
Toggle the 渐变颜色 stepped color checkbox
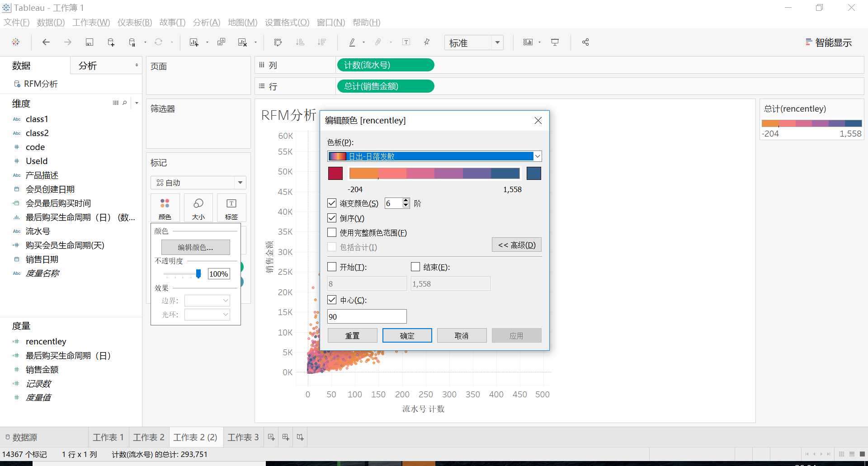tap(332, 203)
